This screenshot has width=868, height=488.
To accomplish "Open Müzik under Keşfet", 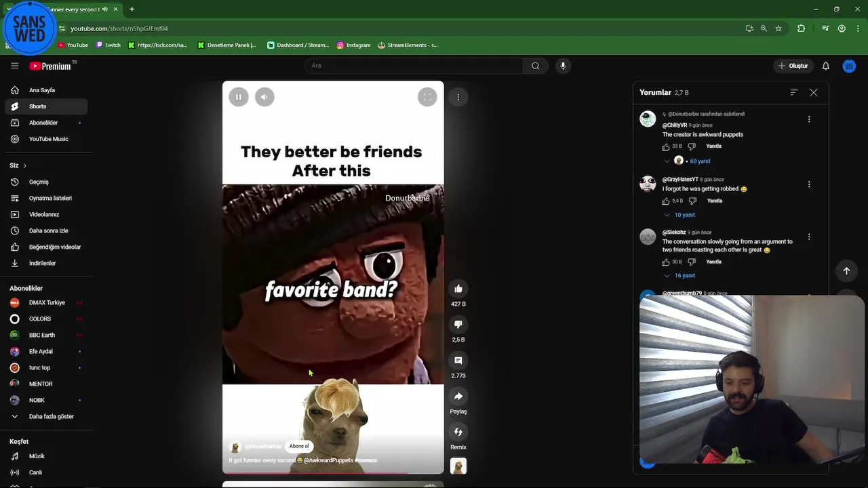I will (46, 456).
